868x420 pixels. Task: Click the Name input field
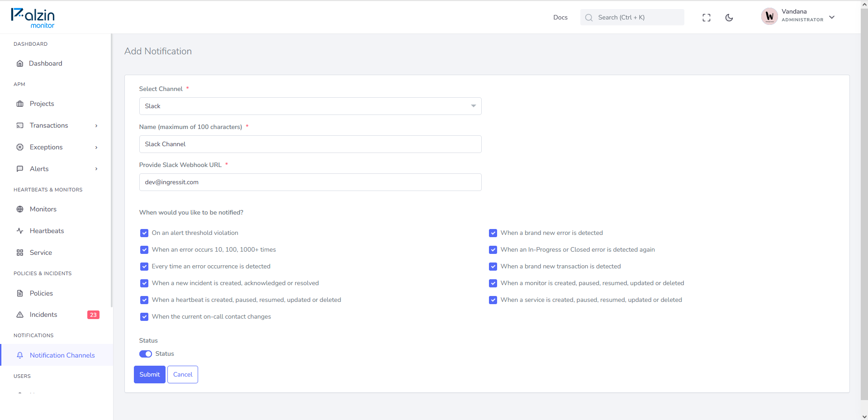tap(310, 144)
